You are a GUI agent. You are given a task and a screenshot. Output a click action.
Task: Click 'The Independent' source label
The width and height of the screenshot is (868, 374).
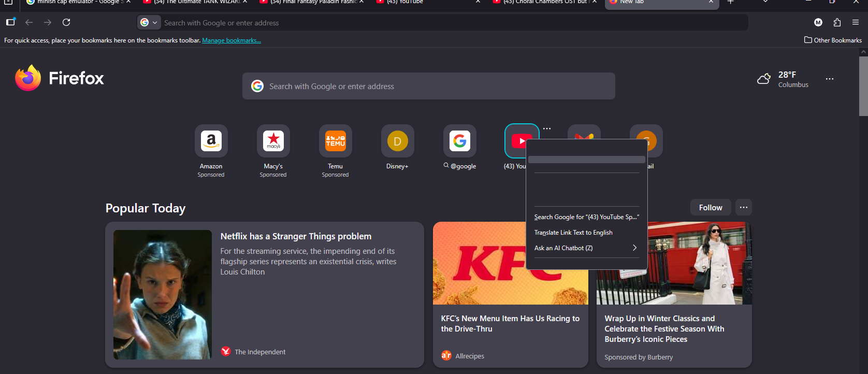(260, 352)
